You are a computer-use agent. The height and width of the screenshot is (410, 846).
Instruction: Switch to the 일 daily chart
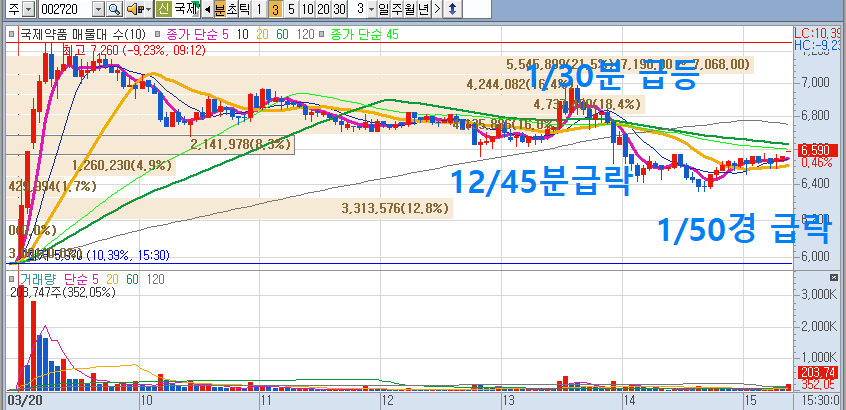point(384,9)
